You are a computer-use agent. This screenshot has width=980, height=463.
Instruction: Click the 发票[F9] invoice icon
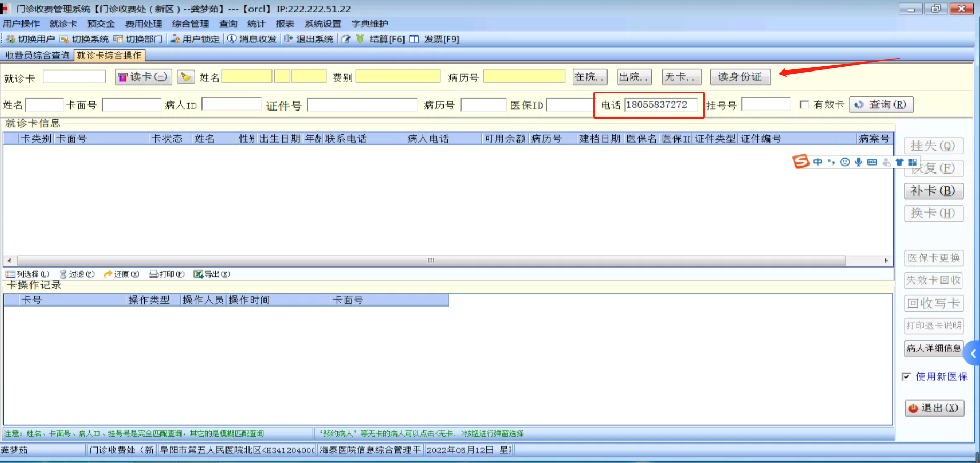point(414,39)
